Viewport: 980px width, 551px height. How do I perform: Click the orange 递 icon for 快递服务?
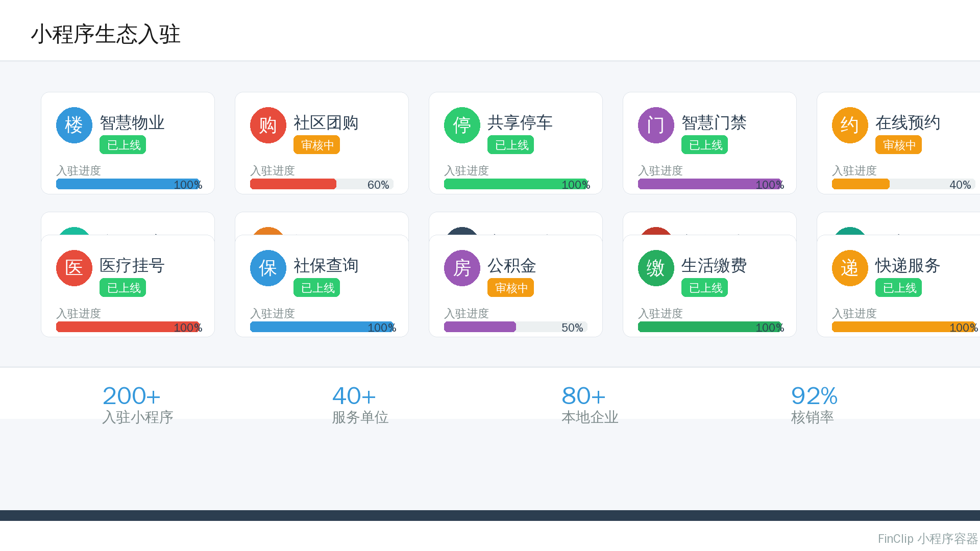(x=850, y=268)
